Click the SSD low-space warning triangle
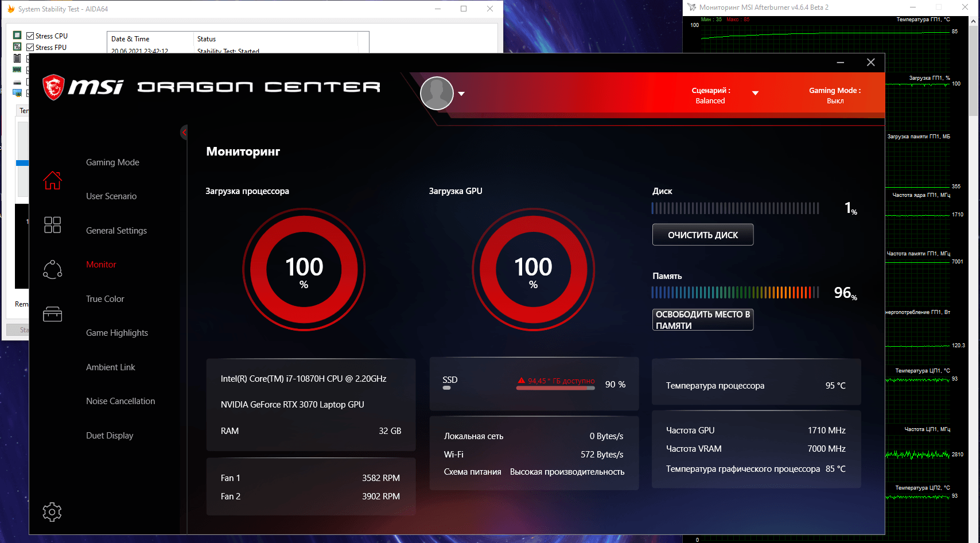Screen dimensions: 980x543 coord(522,381)
